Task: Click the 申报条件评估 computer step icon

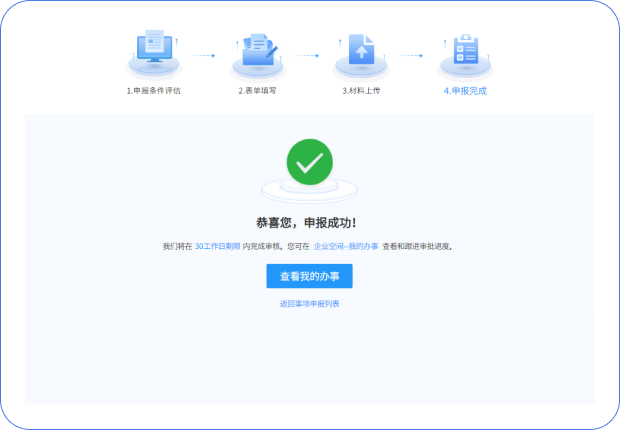Action: tap(153, 50)
